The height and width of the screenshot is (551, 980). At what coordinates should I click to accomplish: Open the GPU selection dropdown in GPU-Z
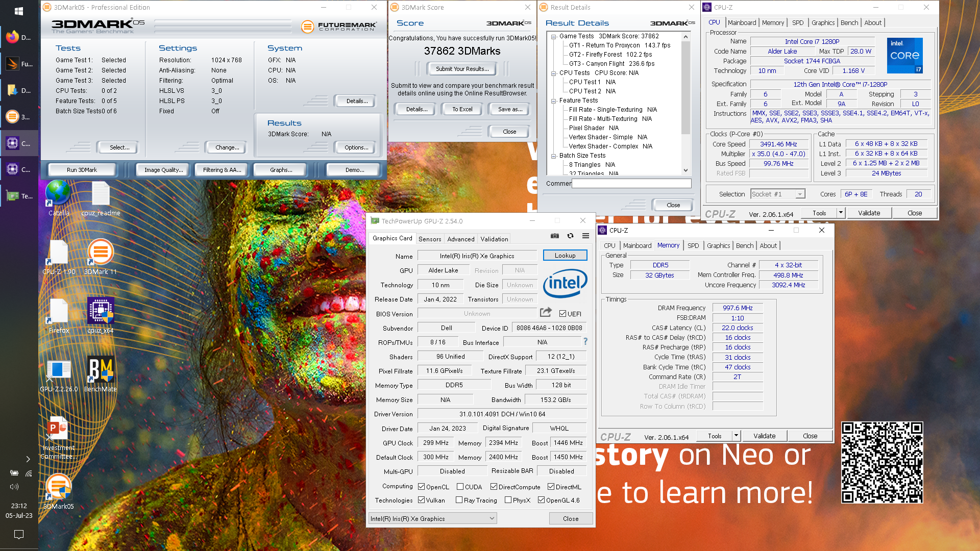click(432, 518)
